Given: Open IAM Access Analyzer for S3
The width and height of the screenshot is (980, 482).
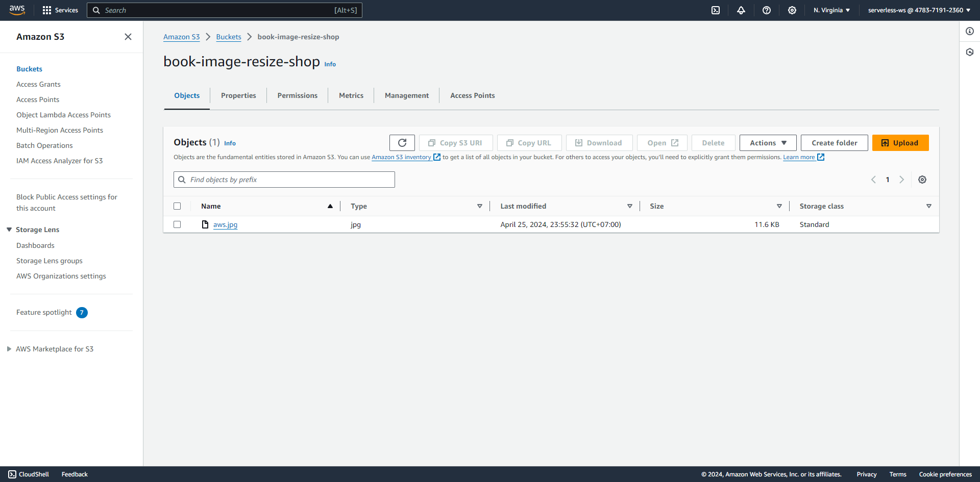Looking at the screenshot, I should tap(59, 161).
